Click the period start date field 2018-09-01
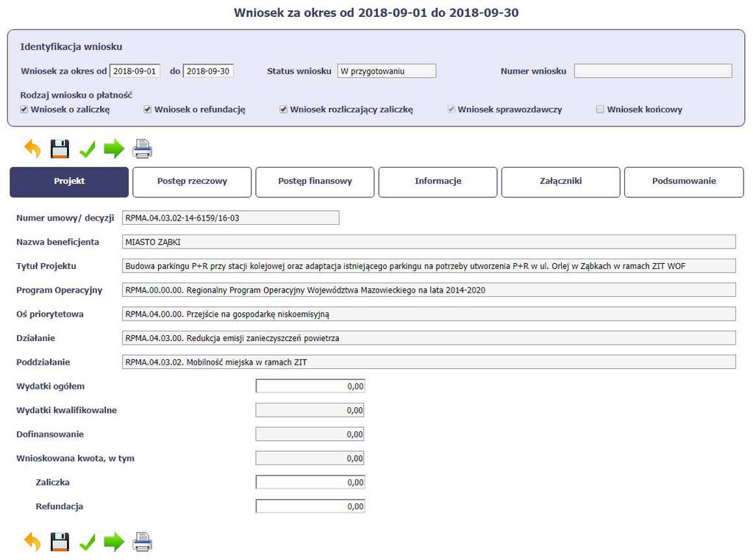 click(135, 71)
